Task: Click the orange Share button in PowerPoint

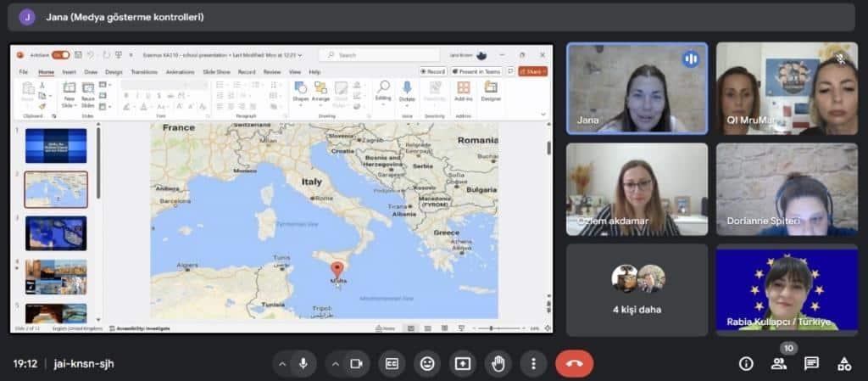Action: (x=533, y=72)
